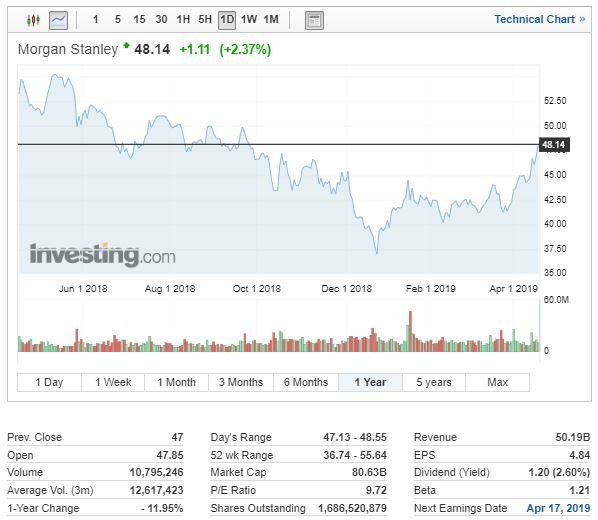Click the Dividend (Yield) value 1.20 (2.60%)

pyautogui.click(x=559, y=472)
